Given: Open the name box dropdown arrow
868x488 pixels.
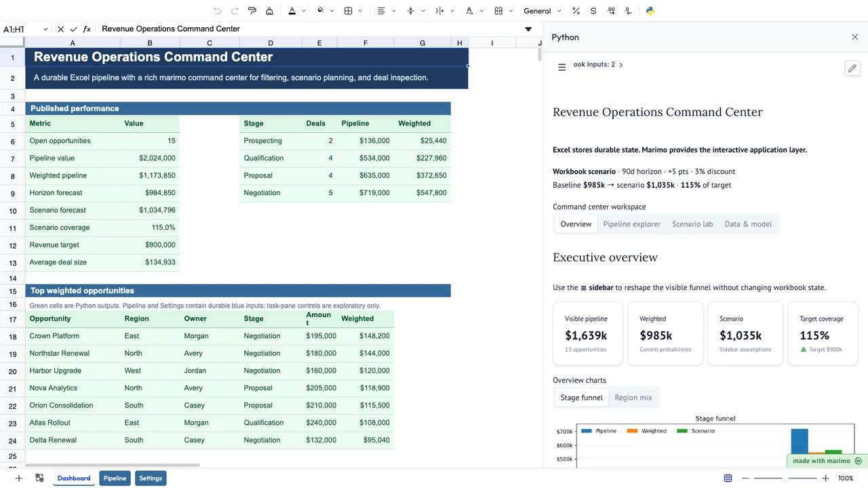Looking at the screenshot, I should (45, 29).
